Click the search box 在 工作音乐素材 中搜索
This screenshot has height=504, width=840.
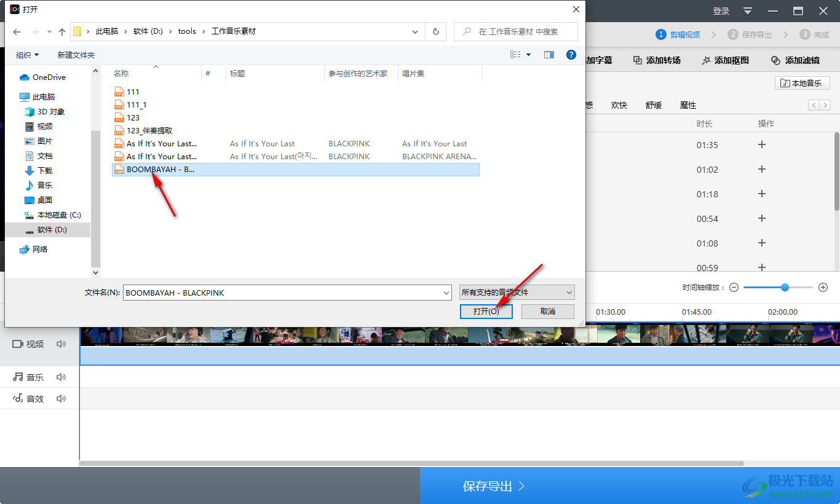click(x=516, y=31)
